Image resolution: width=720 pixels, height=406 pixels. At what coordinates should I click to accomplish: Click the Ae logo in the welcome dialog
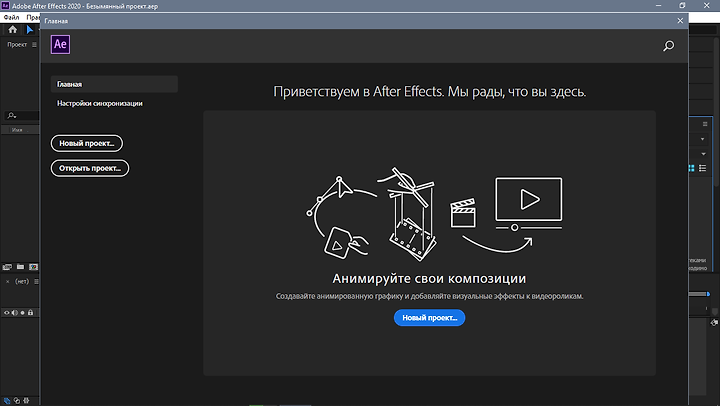60,44
